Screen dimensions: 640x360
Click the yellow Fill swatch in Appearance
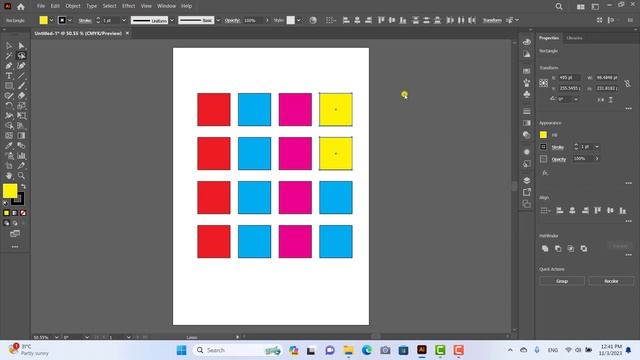pos(543,135)
